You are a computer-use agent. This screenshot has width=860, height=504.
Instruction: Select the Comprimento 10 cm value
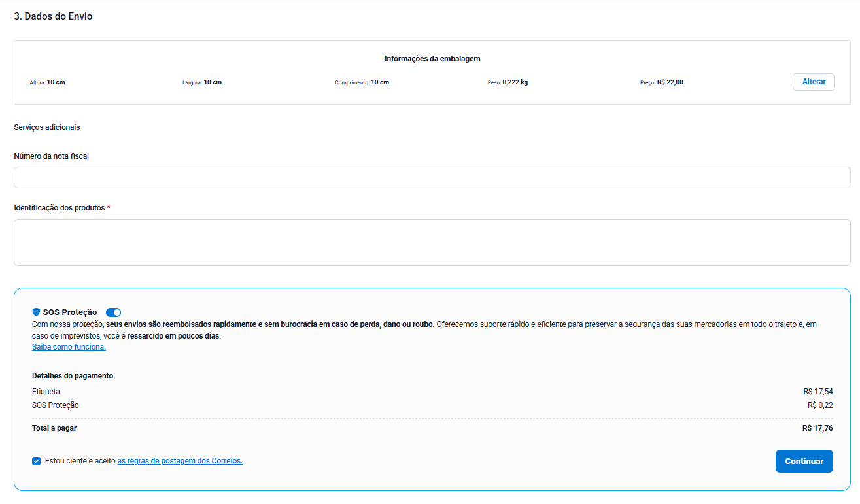[x=380, y=82]
